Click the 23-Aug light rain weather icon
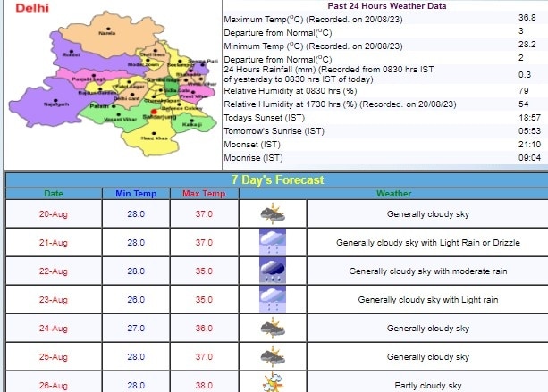Viewport: 548px width, 392px height. pos(272,300)
